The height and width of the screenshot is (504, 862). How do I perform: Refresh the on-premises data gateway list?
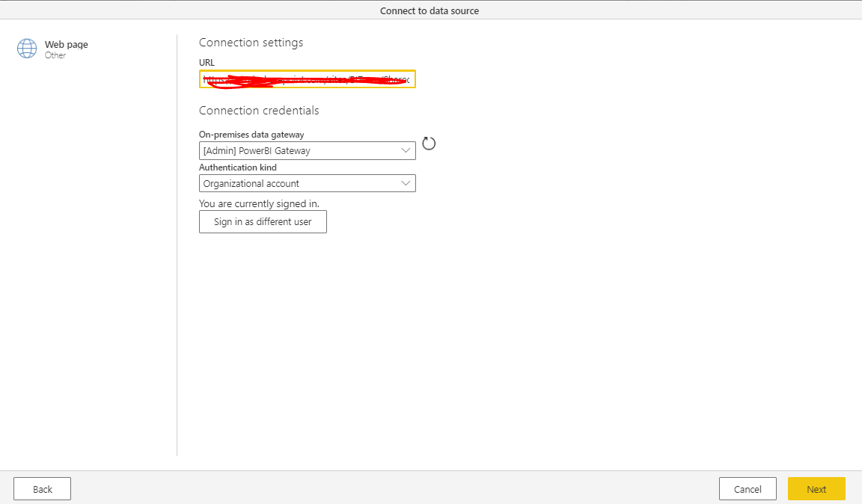coord(429,144)
